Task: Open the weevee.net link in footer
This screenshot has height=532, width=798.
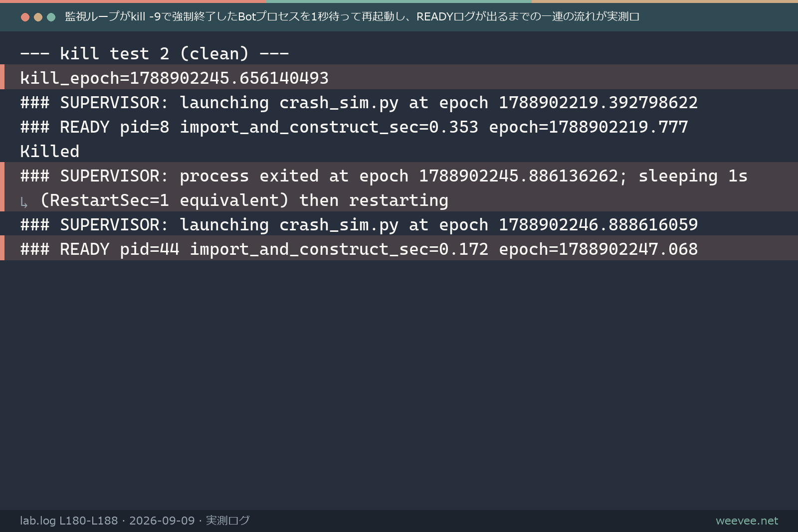Action: [747, 521]
